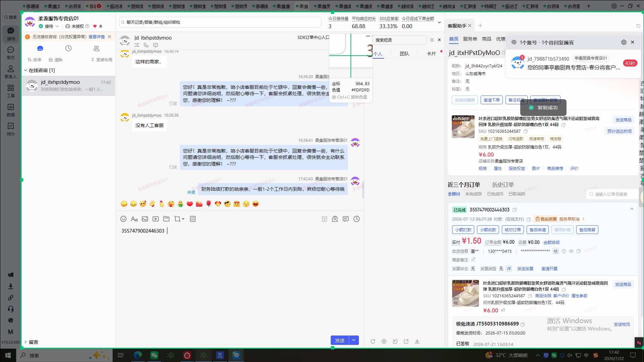Image resolution: width=644 pixels, height=362 pixels.
Task: Toggle the red heart favorite icon in the shop header
Action: point(95,26)
